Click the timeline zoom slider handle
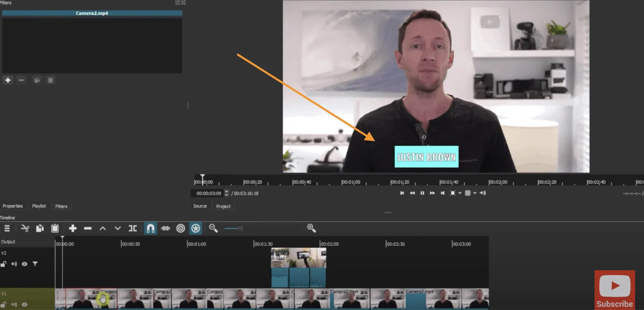The height and width of the screenshot is (310, 644). [240, 228]
